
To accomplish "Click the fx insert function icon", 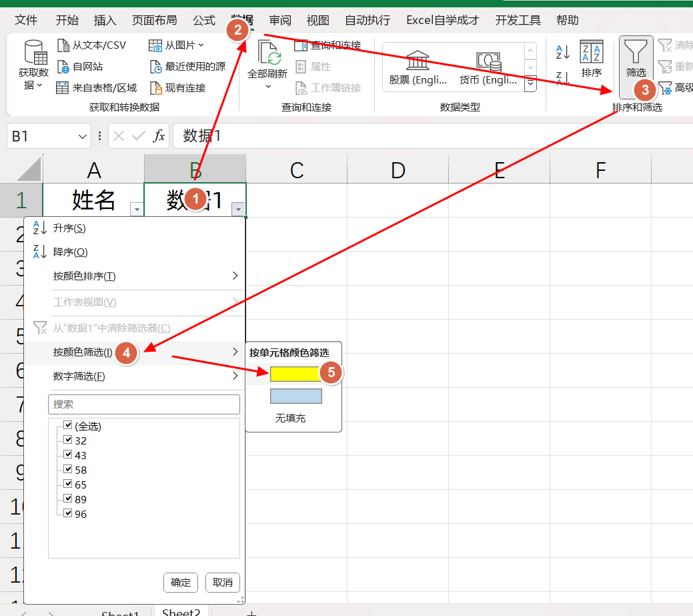I will click(159, 135).
